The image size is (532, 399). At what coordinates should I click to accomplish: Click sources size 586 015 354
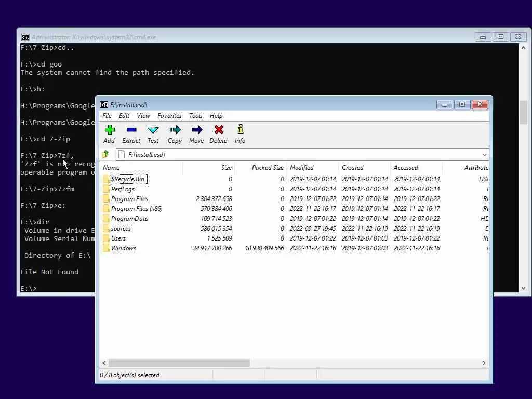click(x=216, y=229)
